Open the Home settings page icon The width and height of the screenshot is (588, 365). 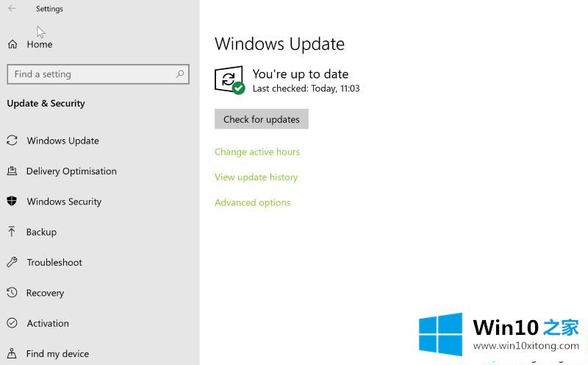pyautogui.click(x=12, y=44)
